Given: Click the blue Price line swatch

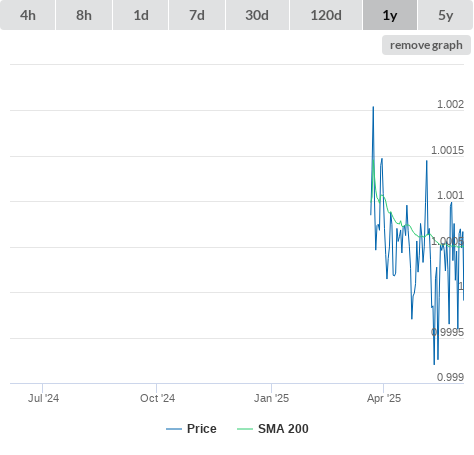Looking at the screenshot, I should tap(174, 429).
